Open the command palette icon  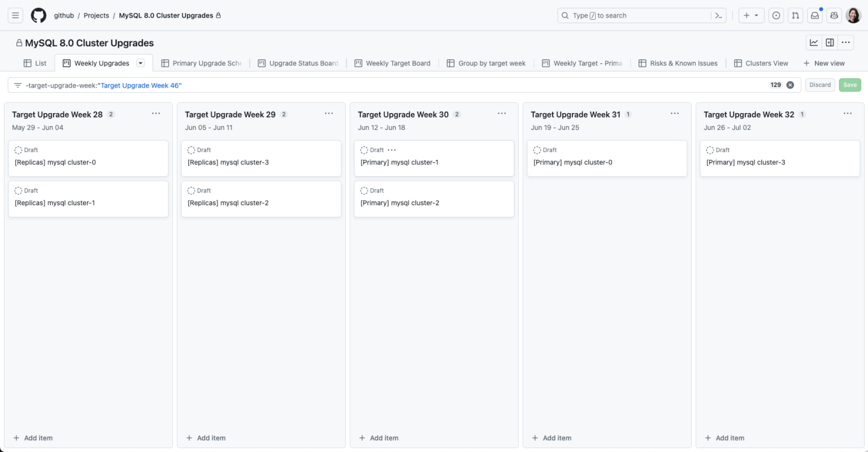pyautogui.click(x=718, y=15)
